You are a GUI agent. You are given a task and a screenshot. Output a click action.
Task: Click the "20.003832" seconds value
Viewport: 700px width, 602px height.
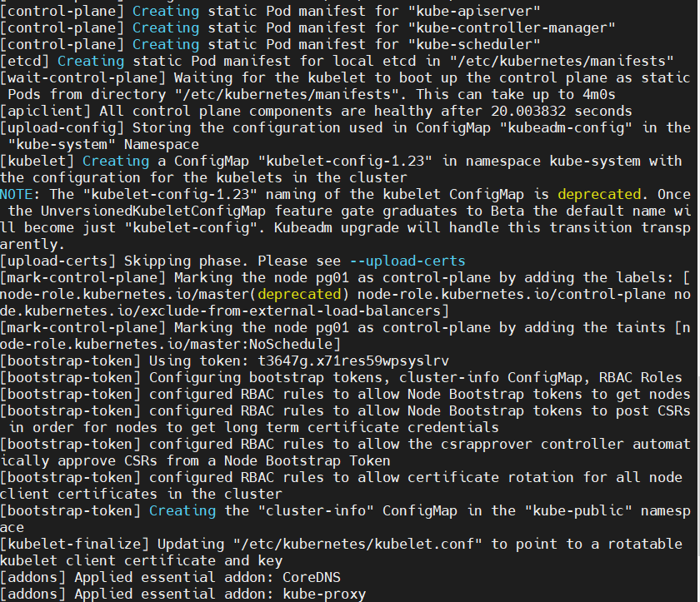pos(528,111)
